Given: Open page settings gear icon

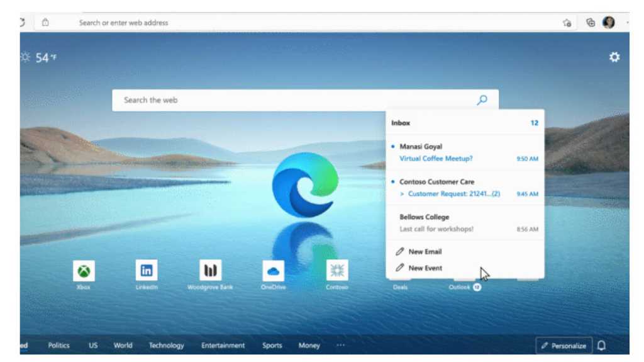Looking at the screenshot, I should pyautogui.click(x=614, y=57).
